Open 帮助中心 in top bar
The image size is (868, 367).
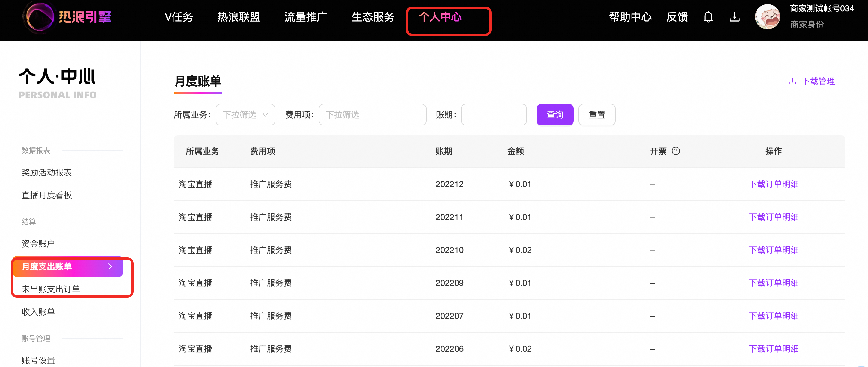point(630,17)
